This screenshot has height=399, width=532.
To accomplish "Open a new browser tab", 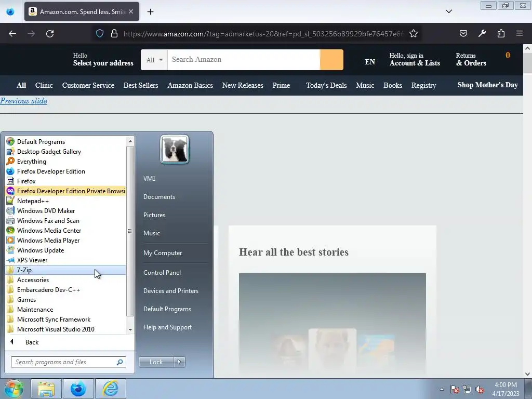I will (x=150, y=11).
